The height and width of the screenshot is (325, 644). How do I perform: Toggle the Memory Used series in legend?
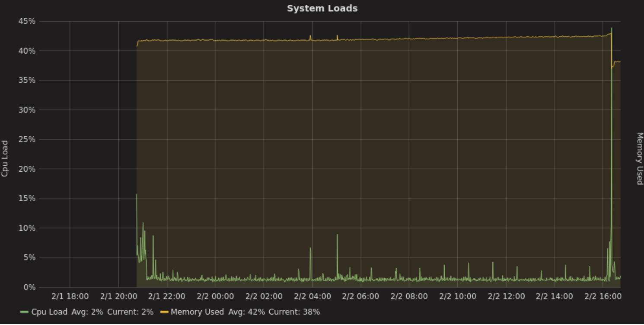[x=197, y=312]
